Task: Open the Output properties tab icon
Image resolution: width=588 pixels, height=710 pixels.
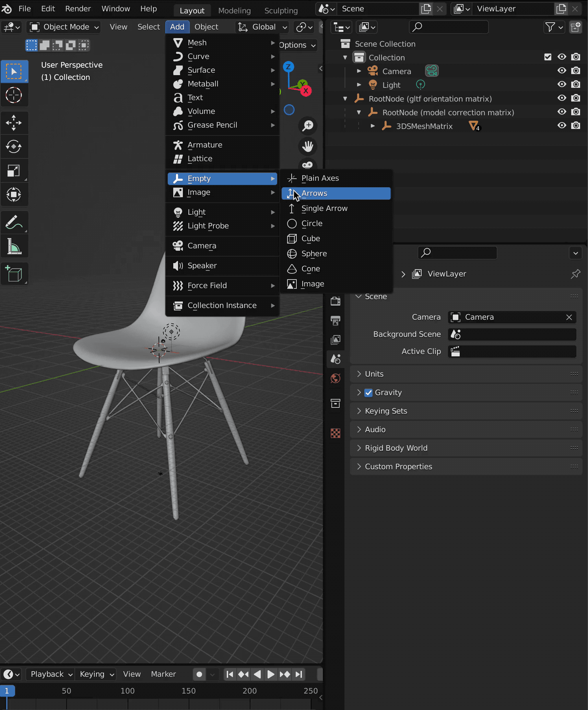Action: [x=336, y=321]
